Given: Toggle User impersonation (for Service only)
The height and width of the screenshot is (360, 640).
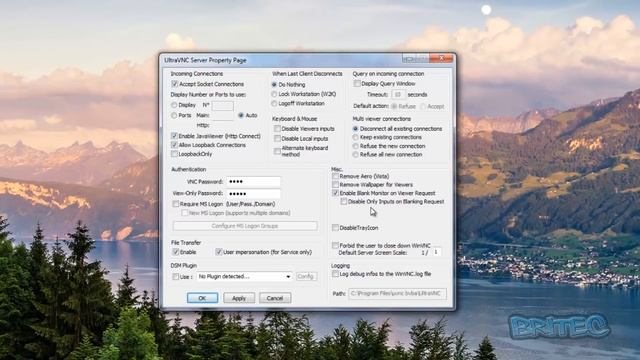Looking at the screenshot, I should tap(219, 252).
